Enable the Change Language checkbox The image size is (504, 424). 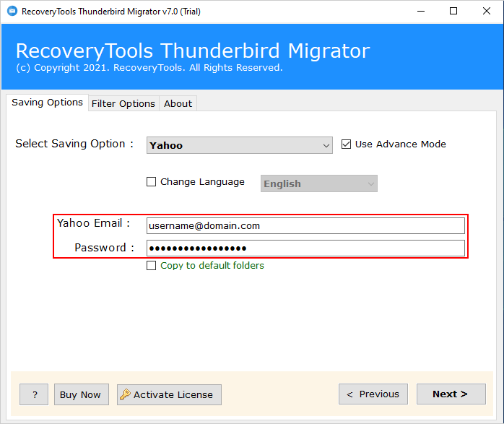point(151,182)
